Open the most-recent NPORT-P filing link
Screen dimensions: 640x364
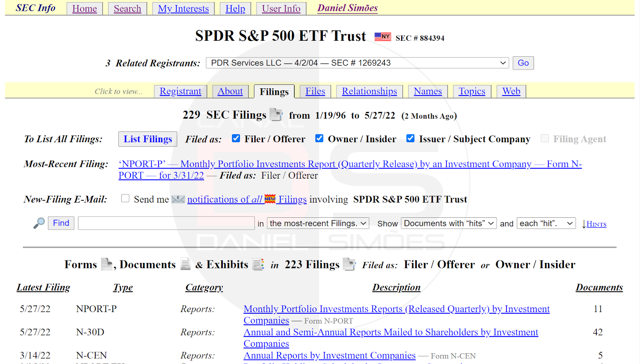point(350,169)
